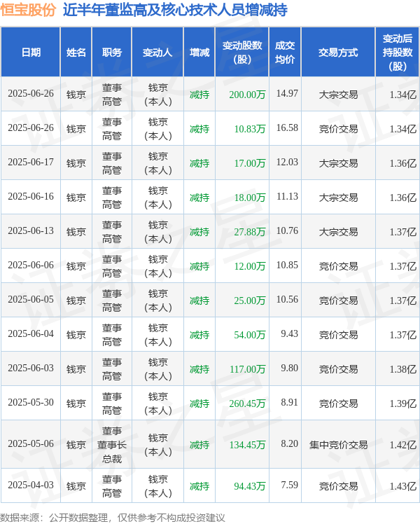Click the 恒宝股份 title text
The height and width of the screenshot is (524, 420).
click(28, 10)
